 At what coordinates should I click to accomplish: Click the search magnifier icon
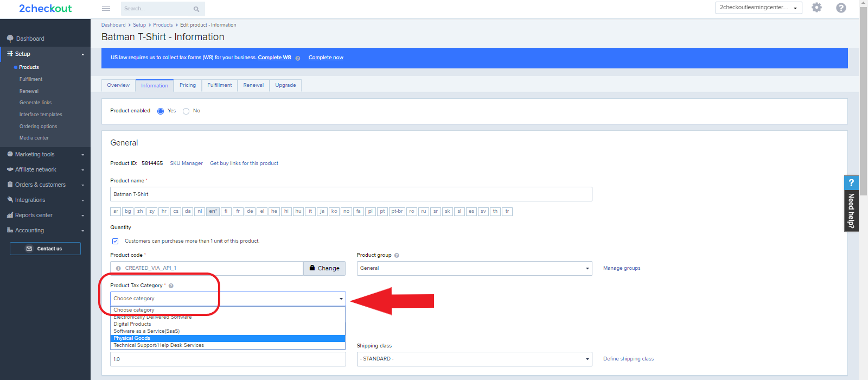pos(196,9)
